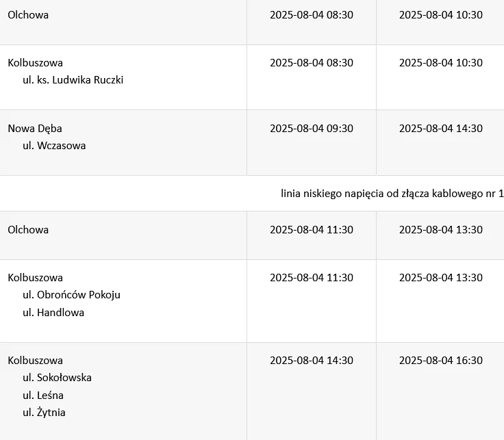Image resolution: width=504 pixels, height=440 pixels.
Task: Click the start time 2025-08-04 14:30 for Kolbuszowa
Action: [312, 361]
